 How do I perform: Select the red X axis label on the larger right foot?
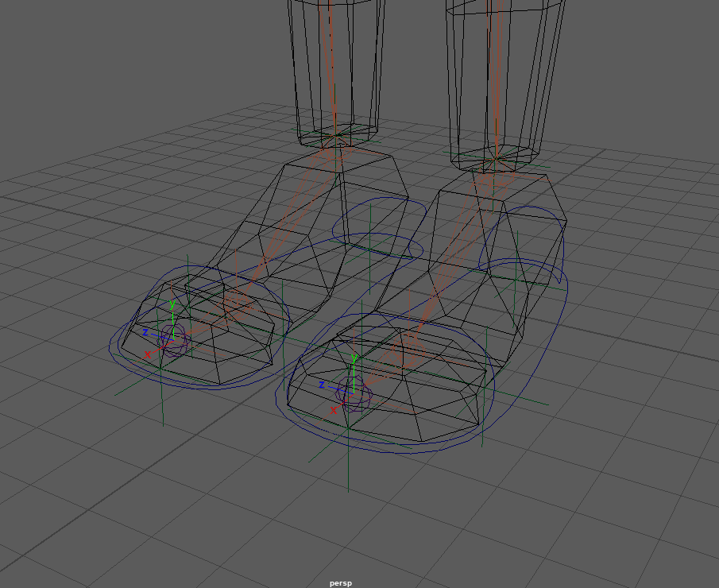pyautogui.click(x=334, y=410)
